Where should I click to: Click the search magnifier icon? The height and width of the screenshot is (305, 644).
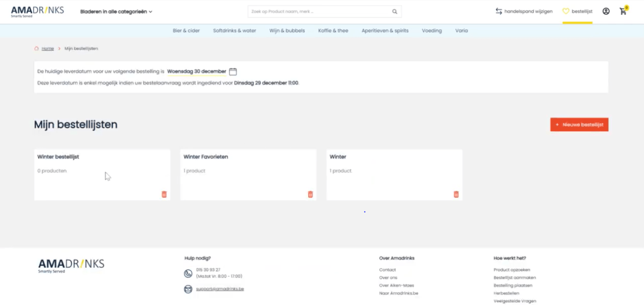pyautogui.click(x=395, y=12)
